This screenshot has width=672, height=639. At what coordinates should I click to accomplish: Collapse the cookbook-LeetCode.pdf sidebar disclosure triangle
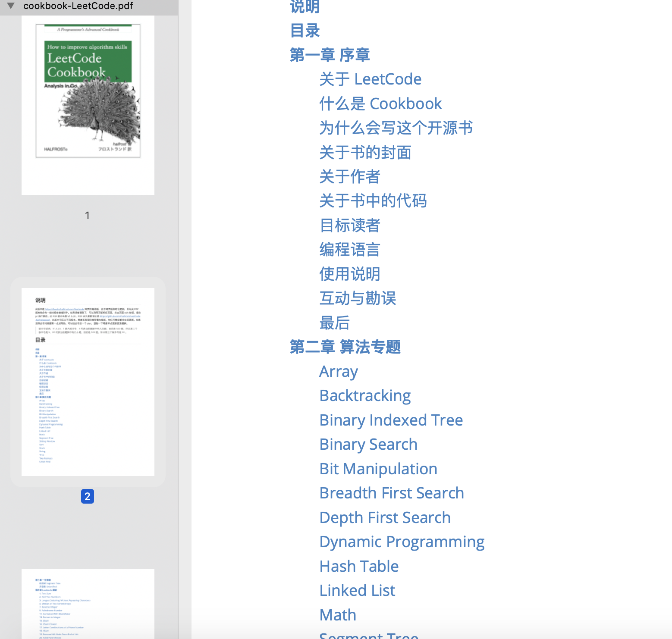coord(11,6)
